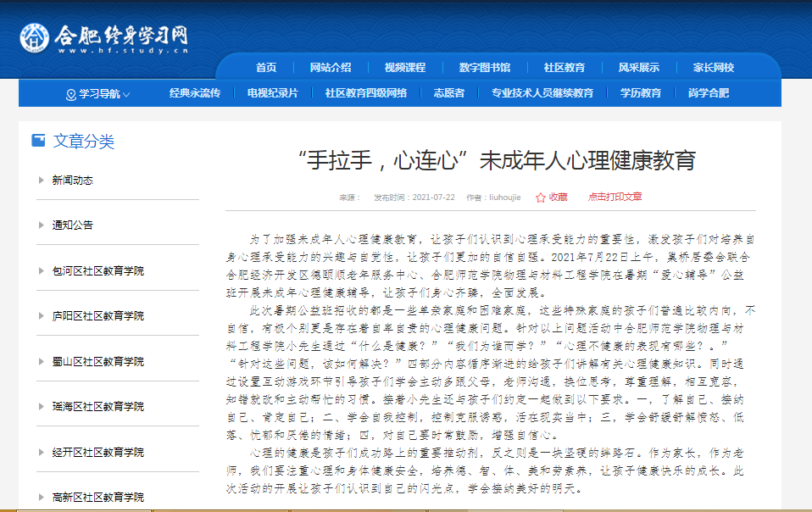Expand the 学习导航 dropdown

tap(98, 94)
